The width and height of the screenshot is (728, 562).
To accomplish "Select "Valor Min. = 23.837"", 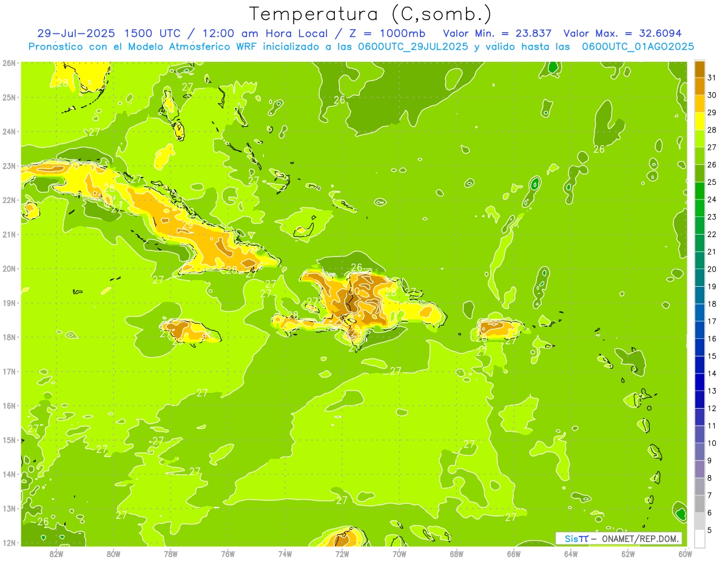I will pyautogui.click(x=497, y=33).
